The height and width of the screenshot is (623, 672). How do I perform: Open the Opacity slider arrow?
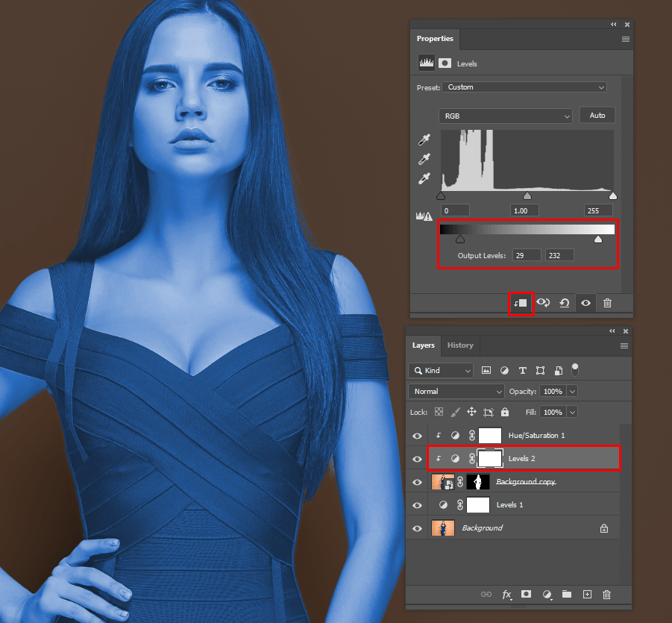pos(572,391)
